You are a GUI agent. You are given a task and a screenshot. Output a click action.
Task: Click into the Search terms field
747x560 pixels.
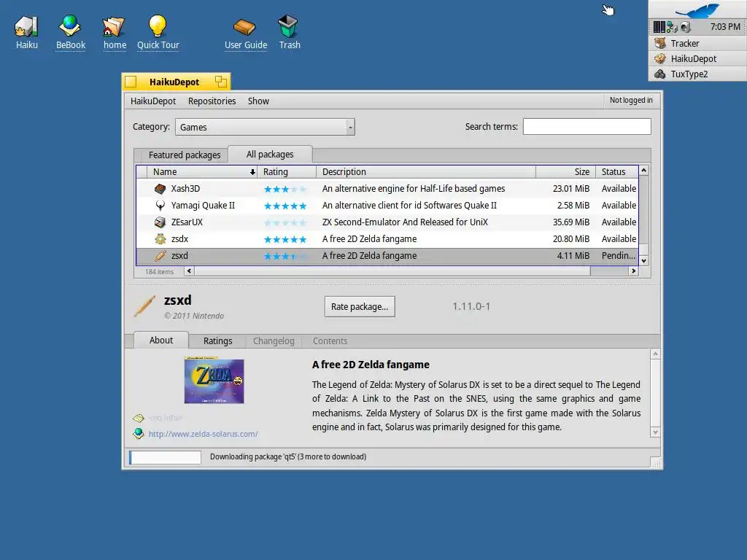pos(587,127)
